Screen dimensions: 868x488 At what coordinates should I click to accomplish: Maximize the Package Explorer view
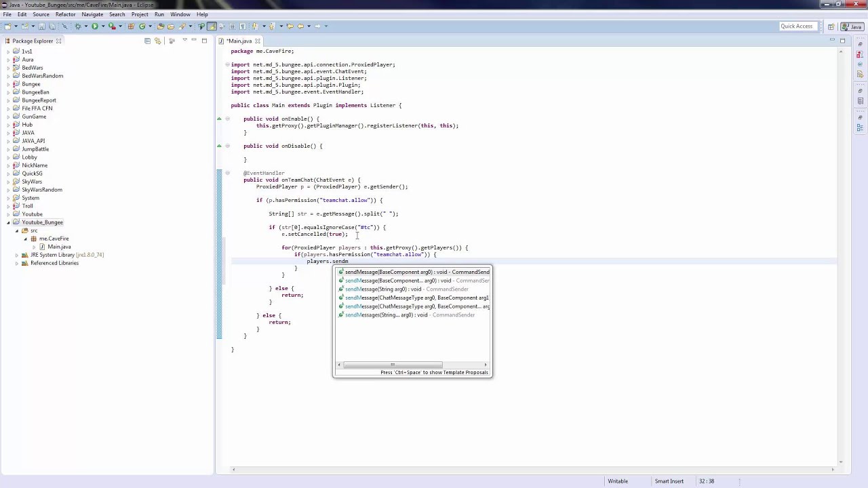click(204, 41)
